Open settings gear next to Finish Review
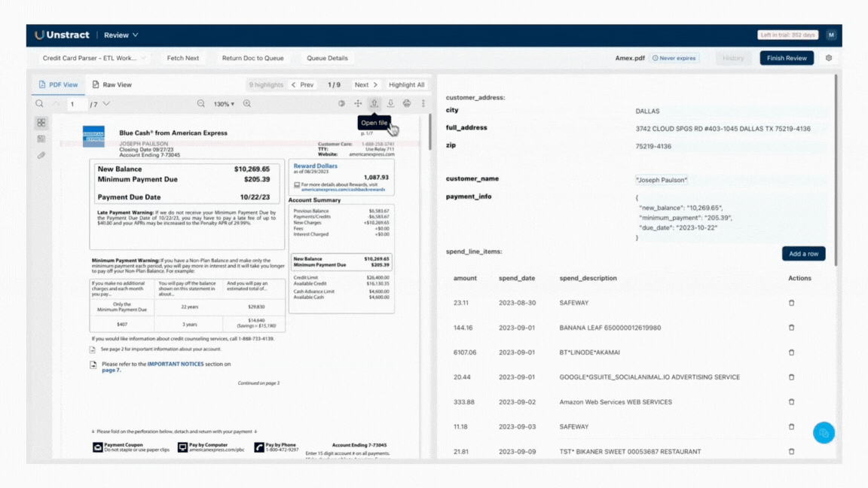The image size is (868, 488). coord(829,58)
